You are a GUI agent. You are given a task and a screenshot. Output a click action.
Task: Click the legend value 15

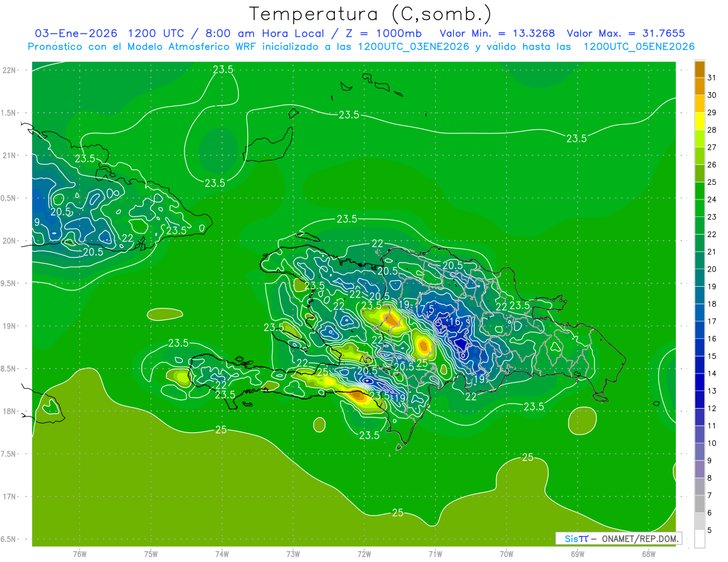(712, 356)
